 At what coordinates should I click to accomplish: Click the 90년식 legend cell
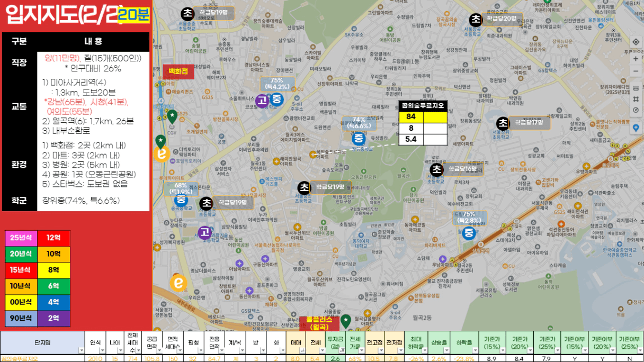click(21, 319)
